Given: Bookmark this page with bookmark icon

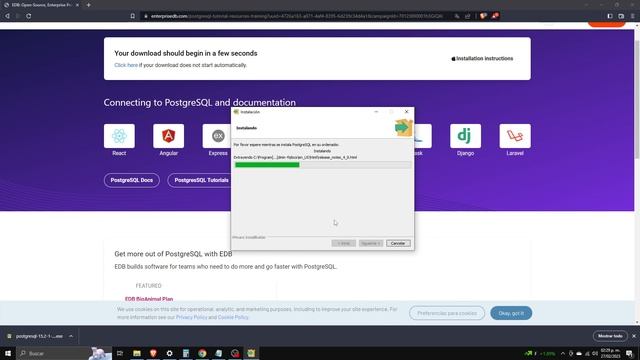Looking at the screenshot, I should point(133,16).
